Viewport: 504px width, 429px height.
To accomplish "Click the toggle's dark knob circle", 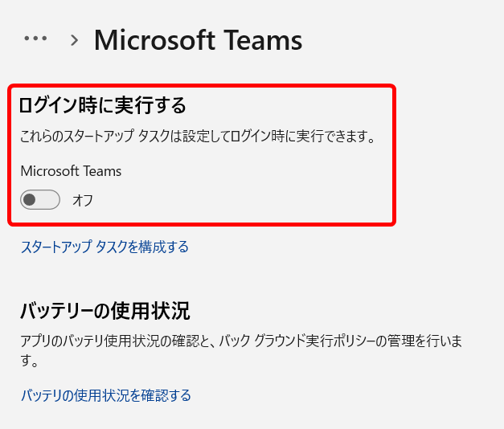I will (30, 199).
